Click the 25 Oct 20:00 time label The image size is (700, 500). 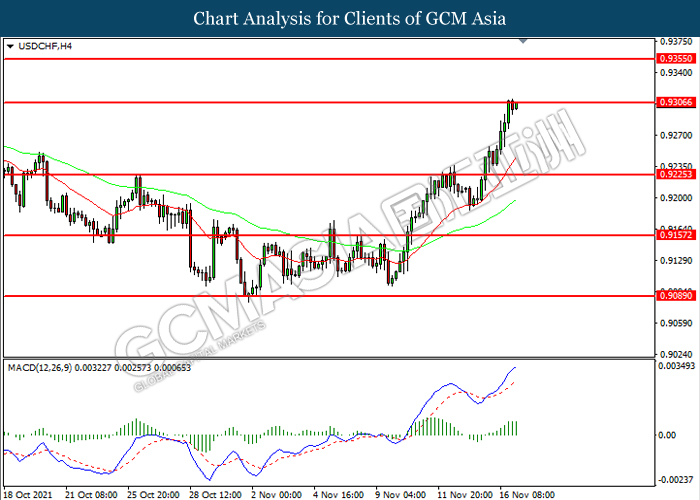click(x=153, y=495)
